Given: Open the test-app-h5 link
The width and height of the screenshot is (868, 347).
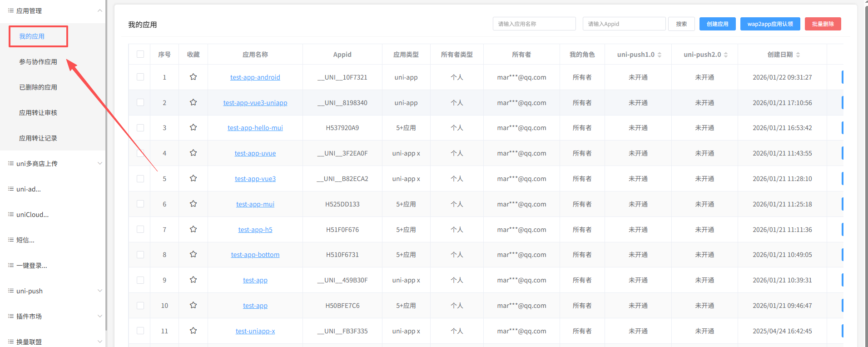Looking at the screenshot, I should click(x=255, y=230).
